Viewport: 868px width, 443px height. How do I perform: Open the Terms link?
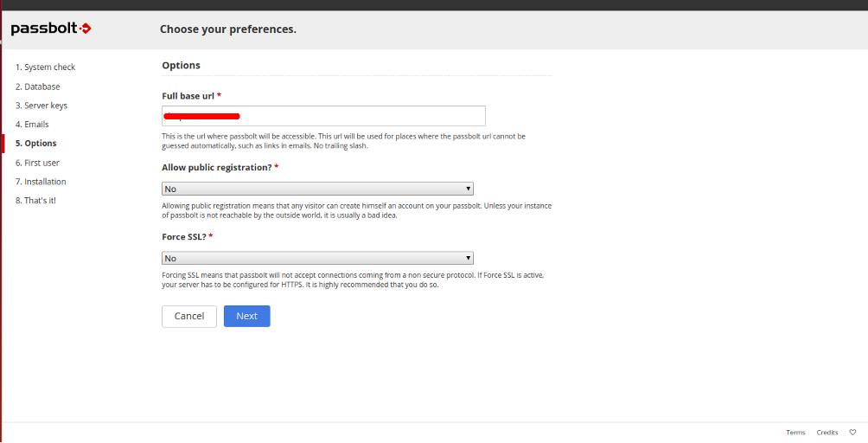(795, 433)
